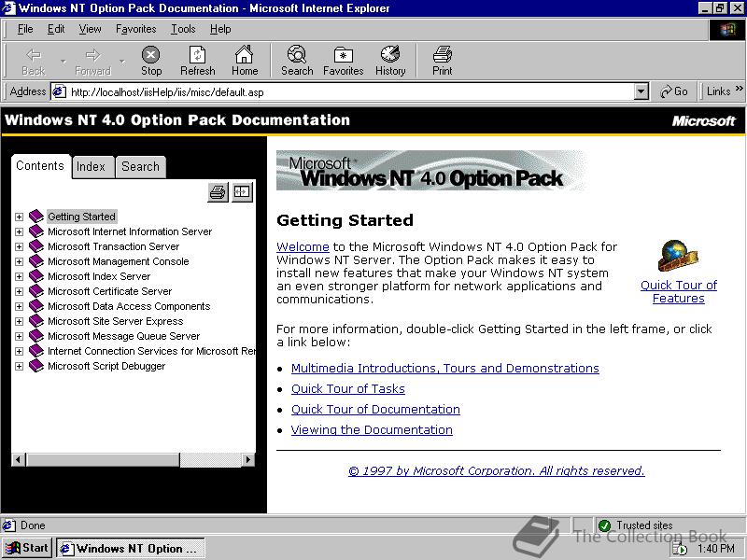Expand the Links toolbar chevron
The width and height of the screenshot is (747, 560).
(x=739, y=89)
